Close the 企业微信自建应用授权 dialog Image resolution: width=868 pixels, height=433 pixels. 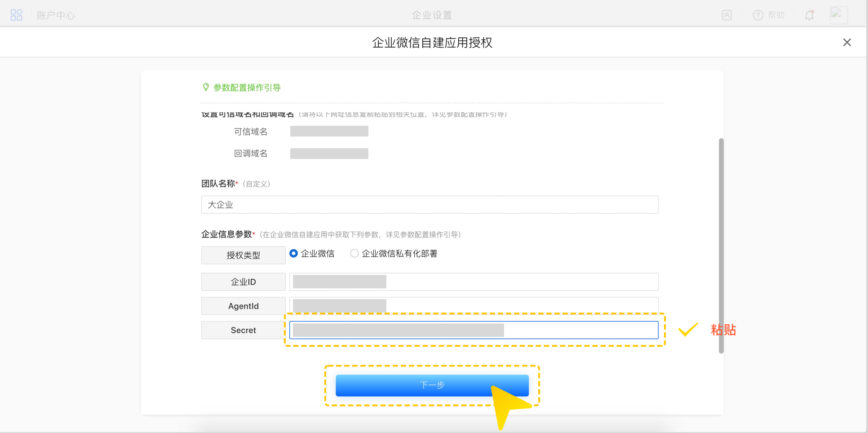(x=847, y=42)
